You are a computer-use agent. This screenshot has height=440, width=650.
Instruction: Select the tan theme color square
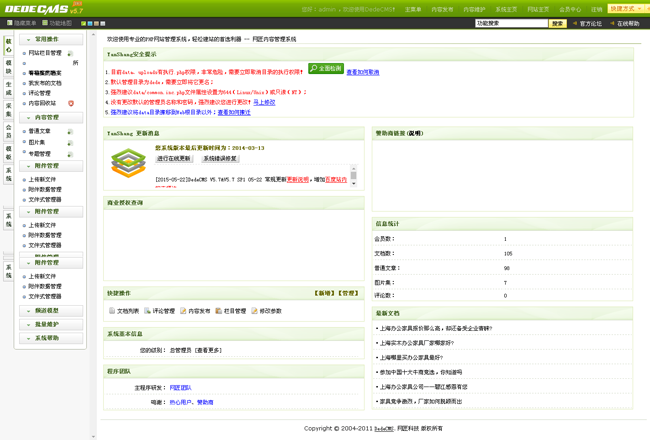pos(96,24)
